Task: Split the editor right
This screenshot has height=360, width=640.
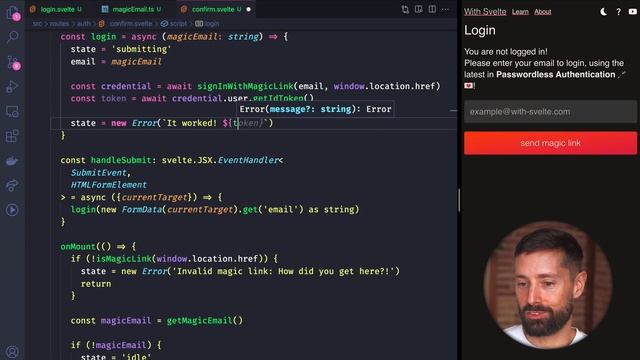Action: pos(432,9)
